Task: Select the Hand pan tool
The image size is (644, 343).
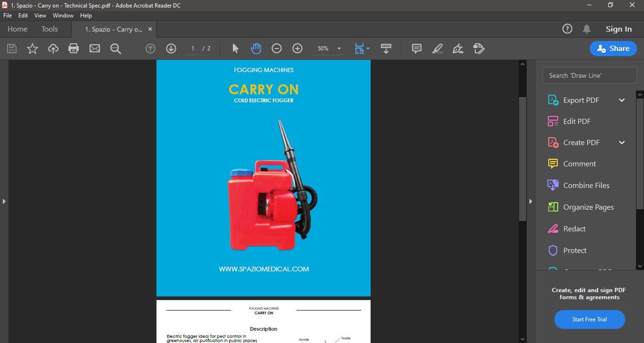Action: pyautogui.click(x=256, y=49)
